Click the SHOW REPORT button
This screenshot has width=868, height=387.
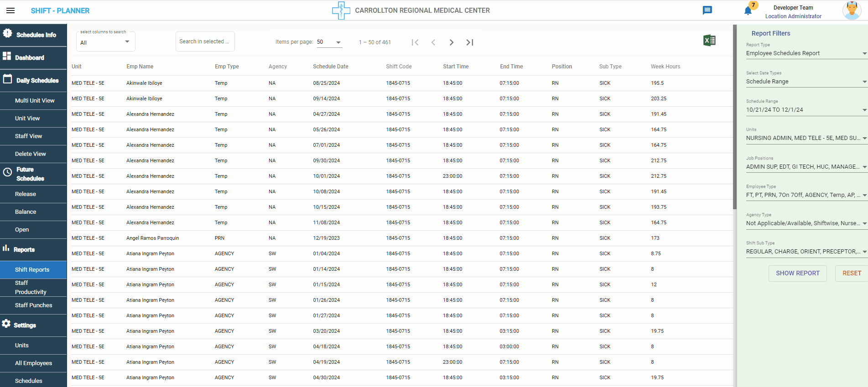pos(797,273)
